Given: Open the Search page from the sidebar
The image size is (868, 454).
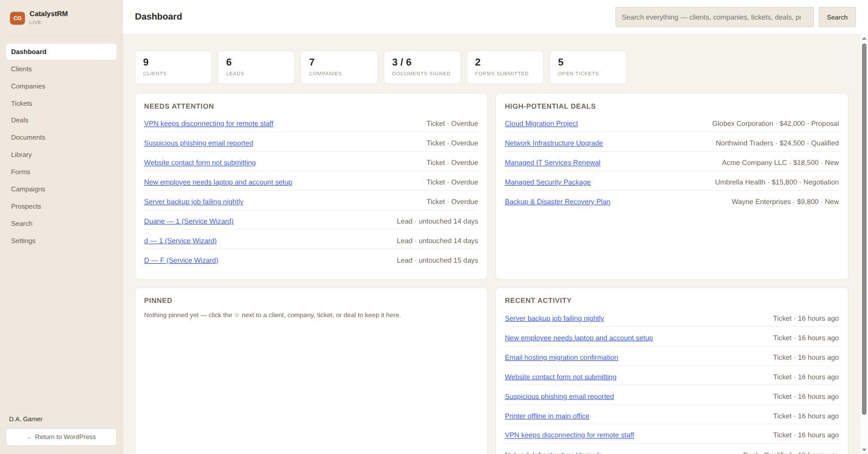Looking at the screenshot, I should (61, 224).
